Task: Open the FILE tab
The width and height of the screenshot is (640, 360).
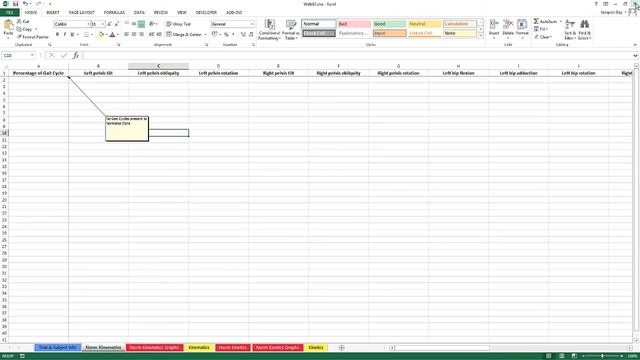Action: tap(9, 13)
